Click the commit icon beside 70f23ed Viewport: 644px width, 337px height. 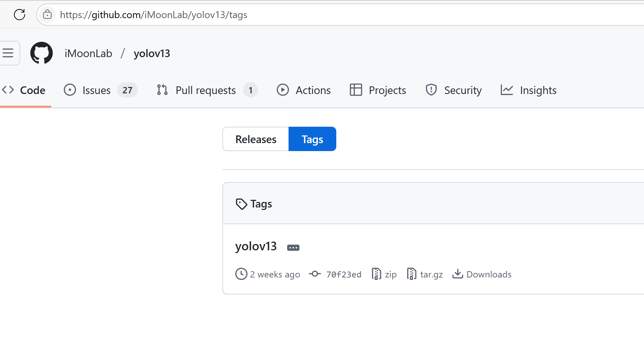click(x=315, y=274)
